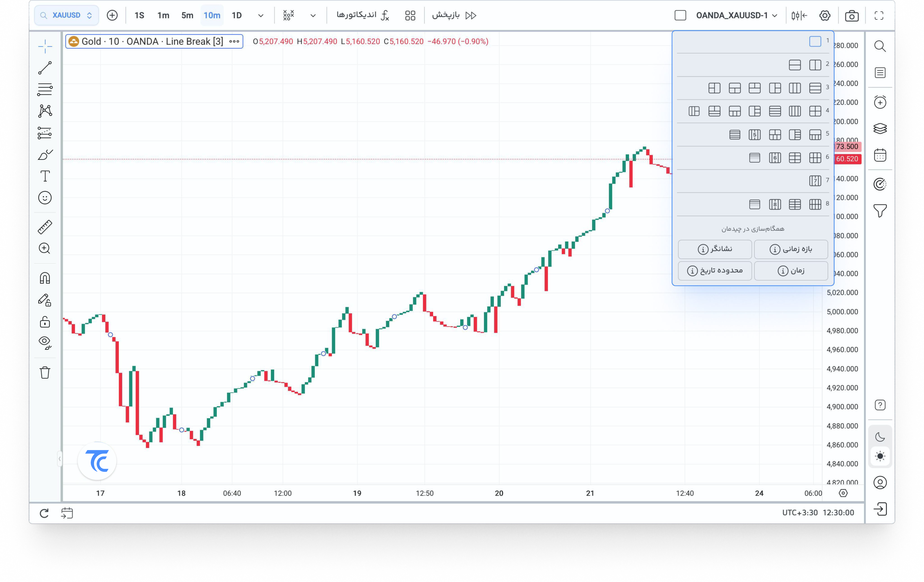This screenshot has height=582, width=924.
Task: Click the محدوده تاریخ sync button
Action: point(714,270)
